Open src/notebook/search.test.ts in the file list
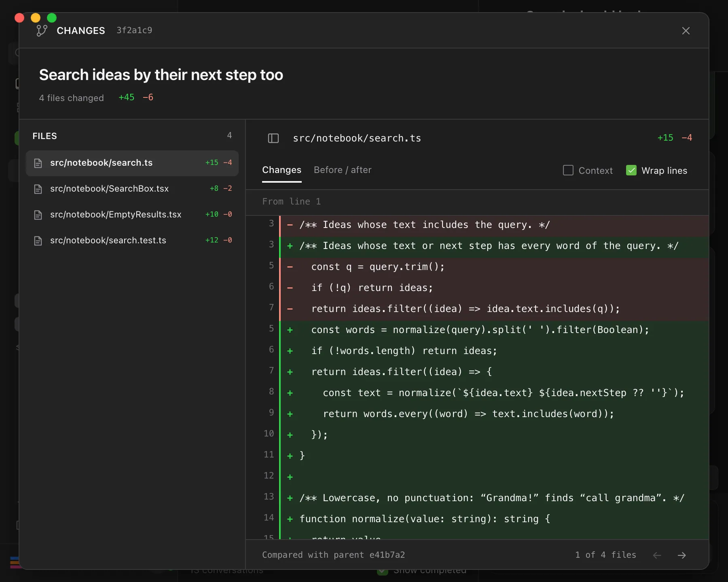The width and height of the screenshot is (728, 582). [x=132, y=240]
